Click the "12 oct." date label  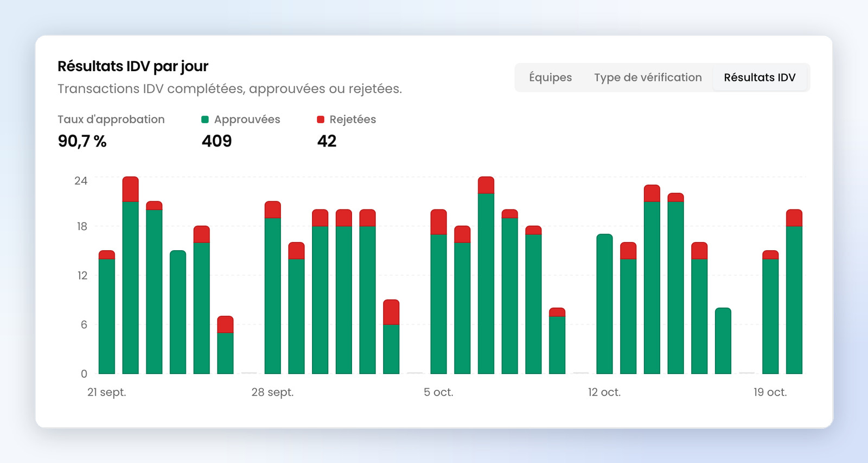604,392
